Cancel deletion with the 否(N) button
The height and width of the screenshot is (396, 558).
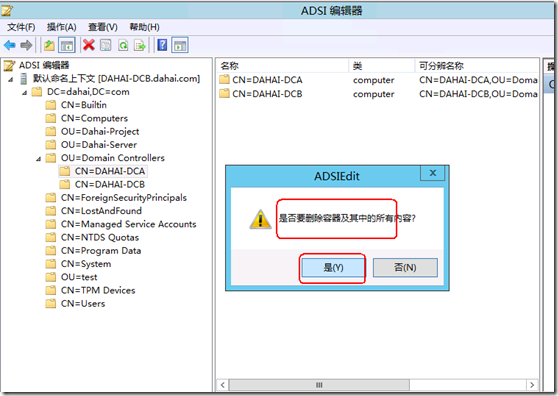point(405,268)
